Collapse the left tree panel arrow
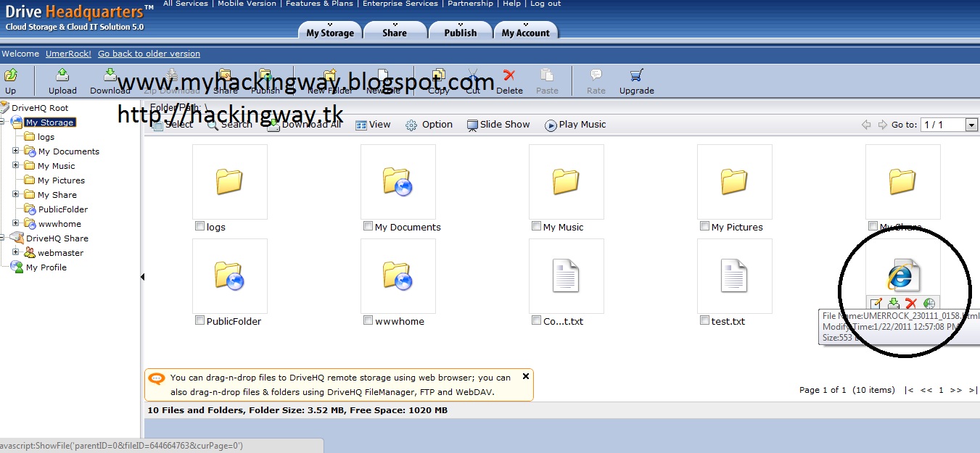Screen dimensions: 980x453 point(142,276)
